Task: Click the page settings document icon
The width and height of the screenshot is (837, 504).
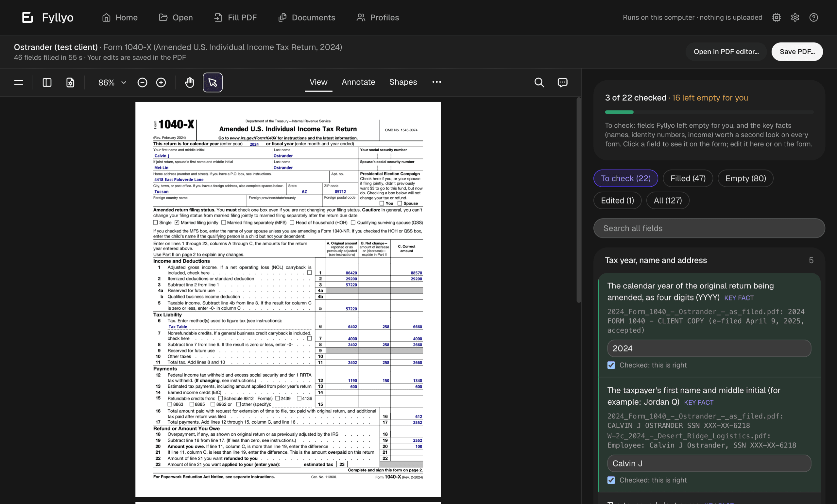Action: (70, 82)
